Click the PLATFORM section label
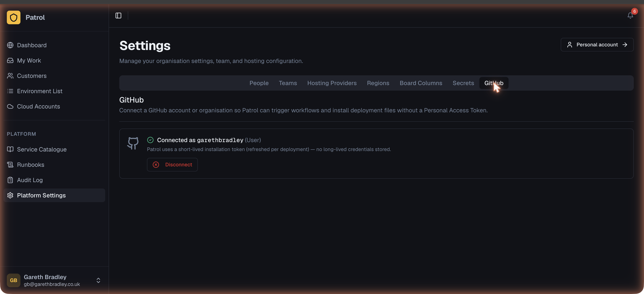Viewport: 644px width, 294px height. tap(21, 134)
